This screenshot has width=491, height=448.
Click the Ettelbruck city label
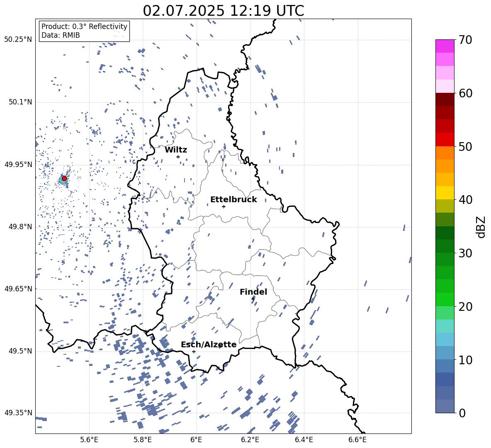tap(233, 200)
